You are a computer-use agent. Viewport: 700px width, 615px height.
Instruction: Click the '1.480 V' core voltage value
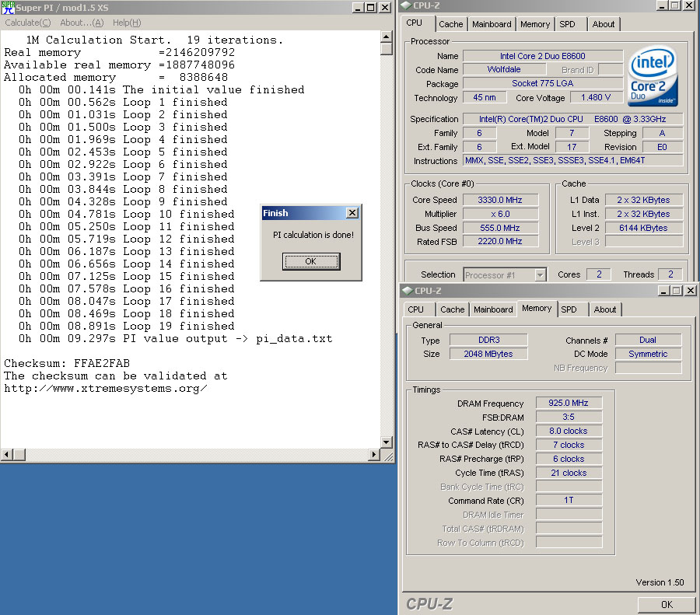click(x=596, y=97)
